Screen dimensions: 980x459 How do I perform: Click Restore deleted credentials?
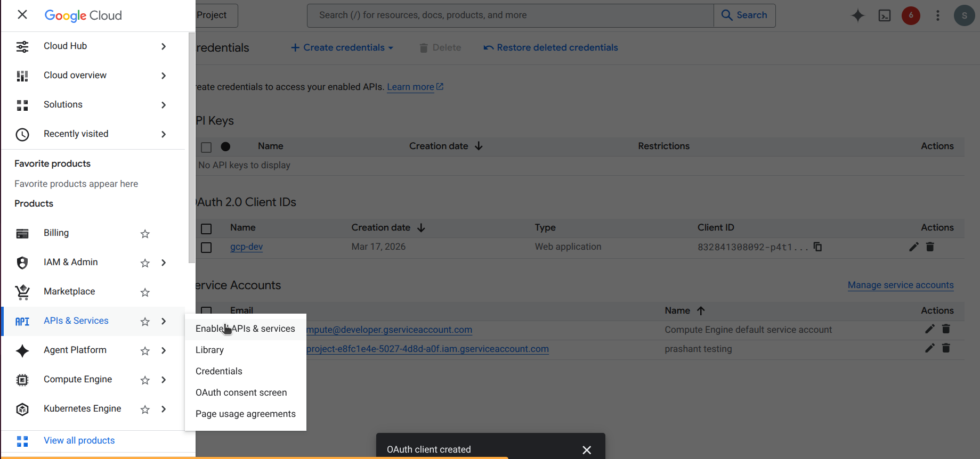(x=550, y=48)
